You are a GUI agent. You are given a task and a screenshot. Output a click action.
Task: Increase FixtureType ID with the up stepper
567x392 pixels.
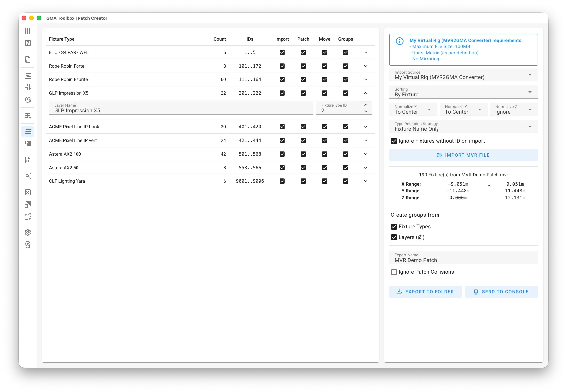(x=366, y=105)
